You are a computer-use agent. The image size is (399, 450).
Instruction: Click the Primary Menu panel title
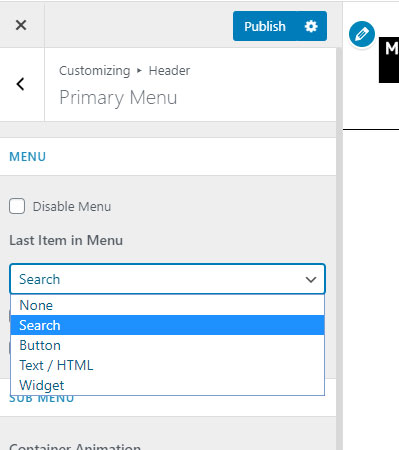click(x=118, y=98)
